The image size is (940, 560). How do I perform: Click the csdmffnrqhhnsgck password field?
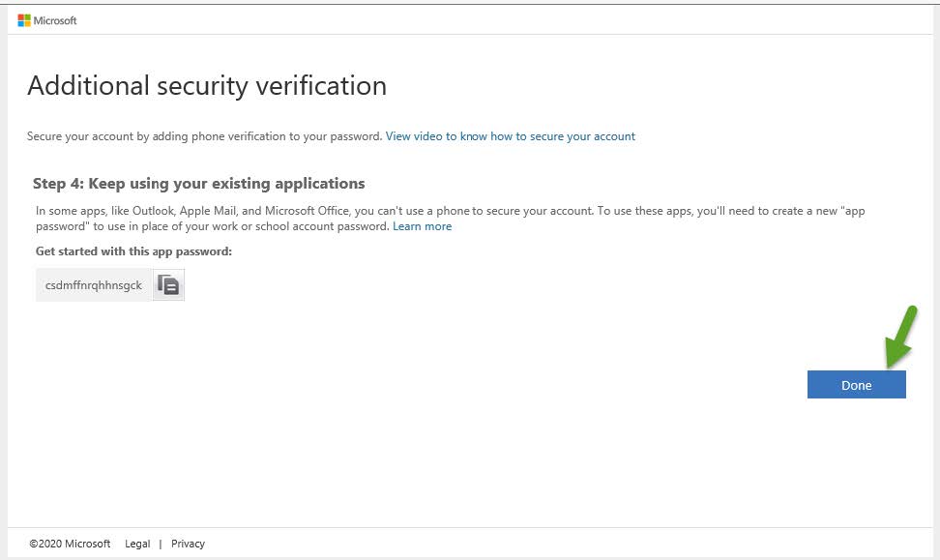click(94, 284)
